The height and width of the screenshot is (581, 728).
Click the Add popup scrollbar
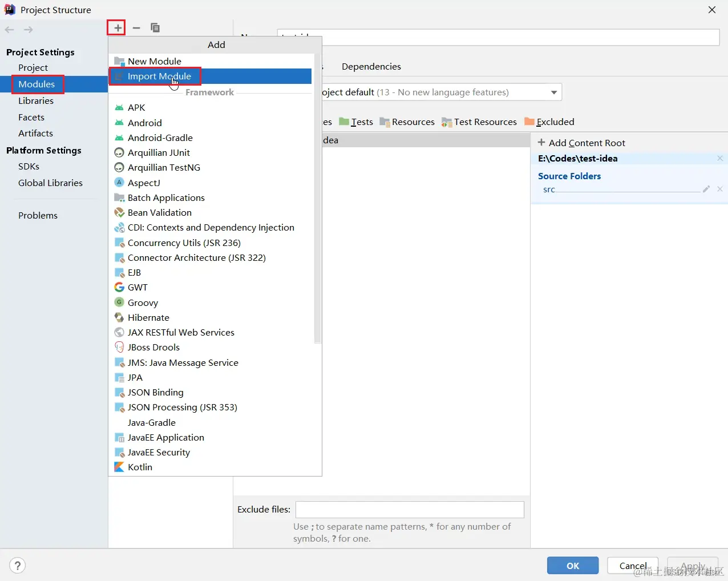click(x=318, y=198)
